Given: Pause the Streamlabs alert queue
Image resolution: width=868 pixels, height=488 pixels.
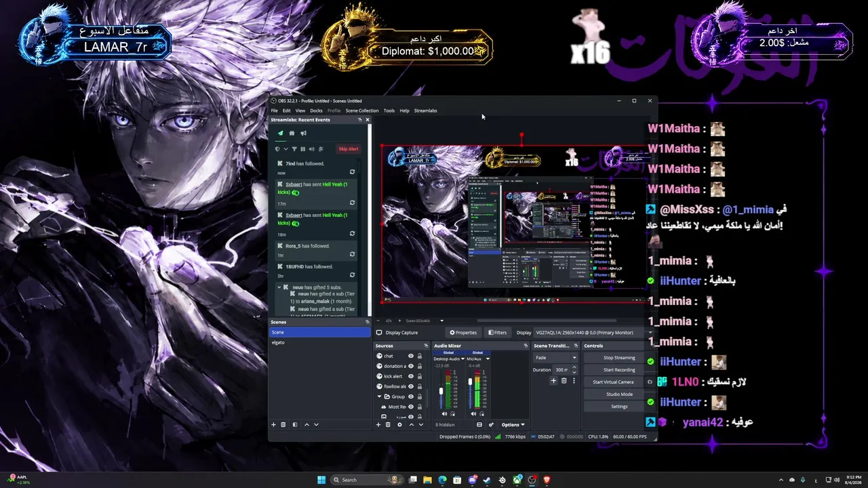Looking at the screenshot, I should 302,149.
